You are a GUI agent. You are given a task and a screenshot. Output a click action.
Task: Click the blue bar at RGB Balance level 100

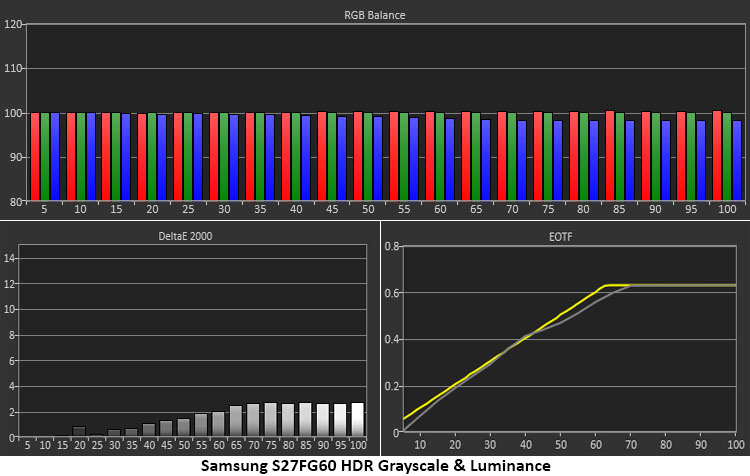pyautogui.click(x=737, y=160)
